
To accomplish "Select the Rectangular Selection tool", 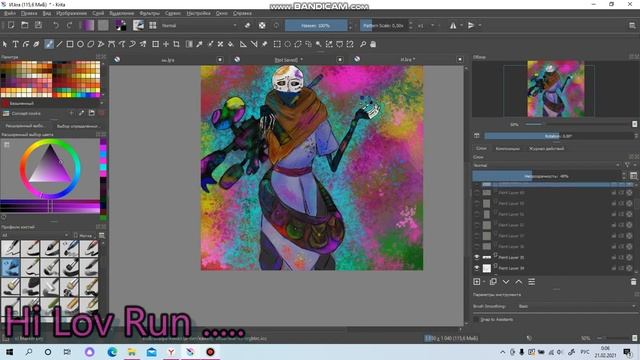I will (277, 44).
